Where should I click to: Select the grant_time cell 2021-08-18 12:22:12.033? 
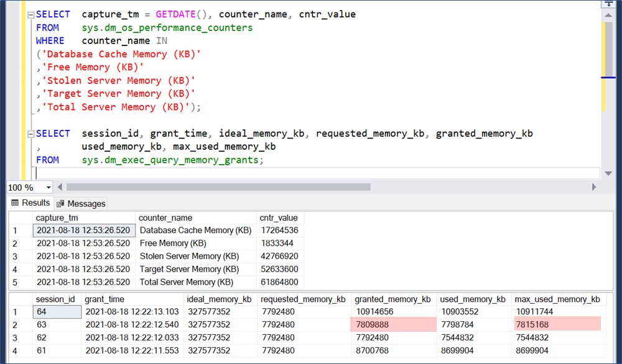pos(132,338)
